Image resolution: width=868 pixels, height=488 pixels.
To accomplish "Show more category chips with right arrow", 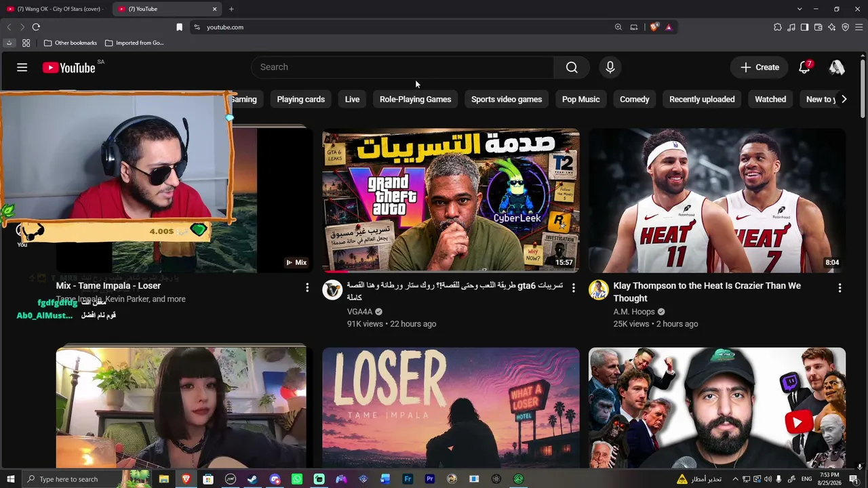I will [x=844, y=99].
